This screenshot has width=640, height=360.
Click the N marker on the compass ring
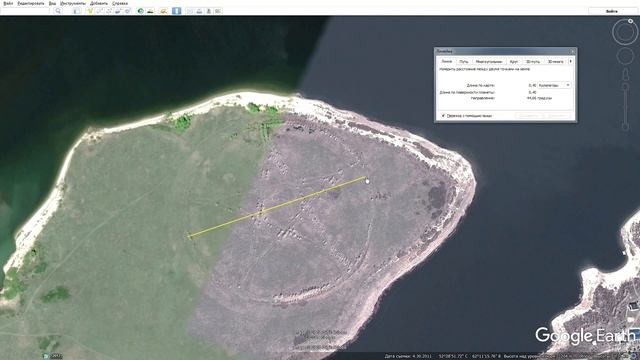pyautogui.click(x=631, y=21)
